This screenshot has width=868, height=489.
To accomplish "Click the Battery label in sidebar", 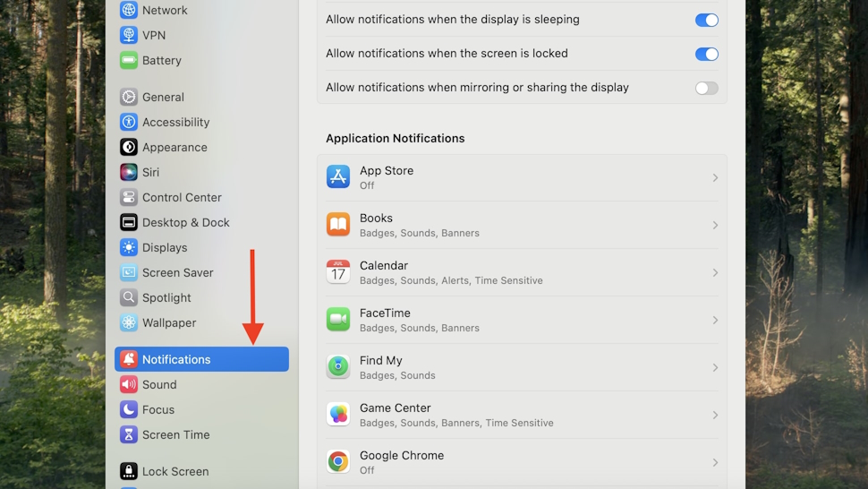I will [x=162, y=60].
